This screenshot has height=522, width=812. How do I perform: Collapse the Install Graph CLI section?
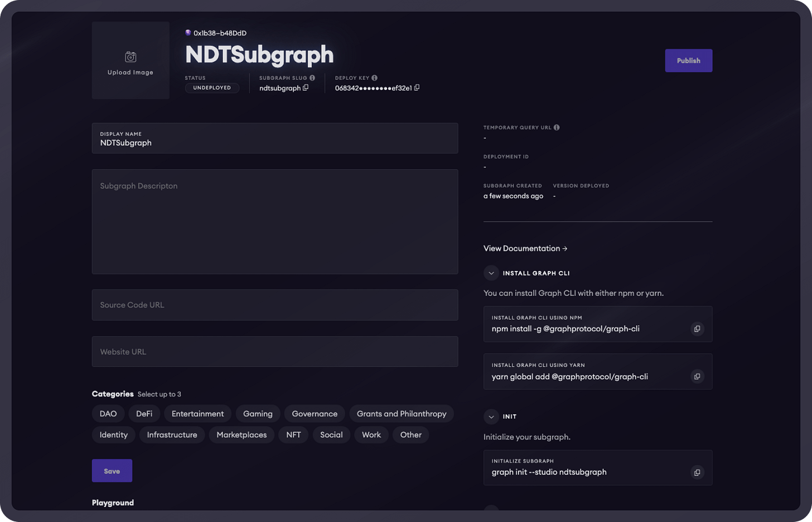tap(491, 273)
